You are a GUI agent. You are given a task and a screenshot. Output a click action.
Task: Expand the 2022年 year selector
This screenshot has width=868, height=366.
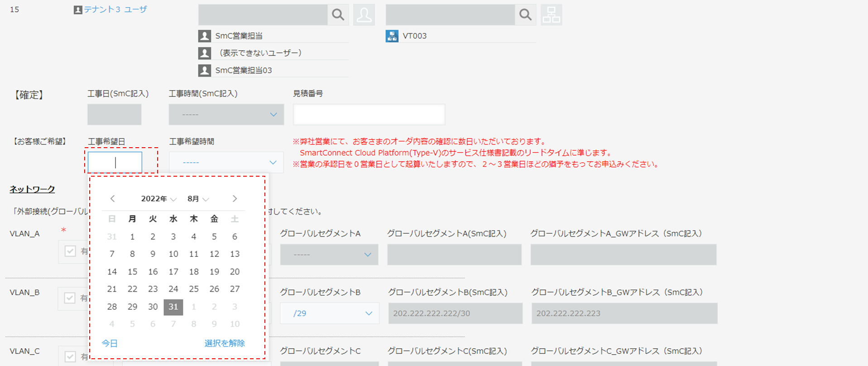(158, 199)
